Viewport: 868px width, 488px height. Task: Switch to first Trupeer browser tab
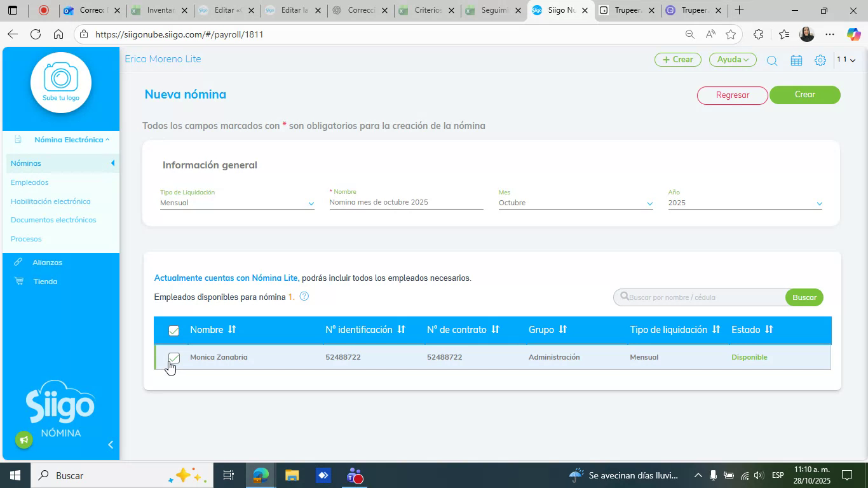click(x=628, y=10)
